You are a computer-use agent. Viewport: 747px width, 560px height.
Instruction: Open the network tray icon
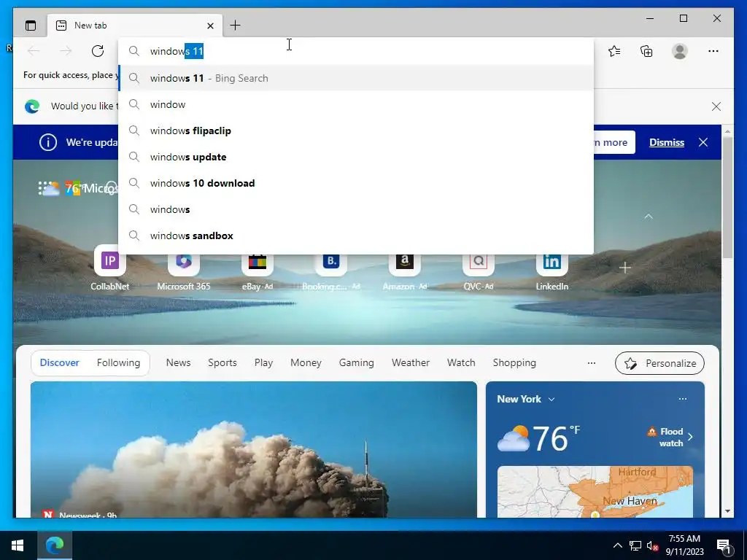[635, 545]
